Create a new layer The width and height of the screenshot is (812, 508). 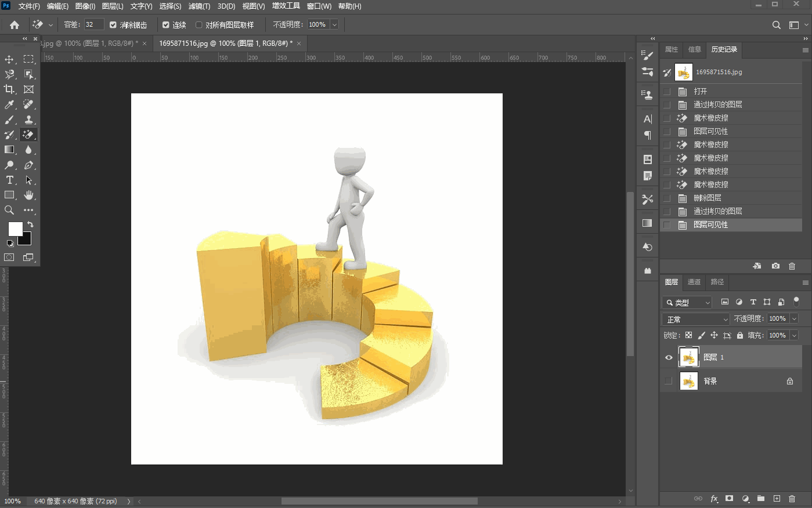point(777,499)
